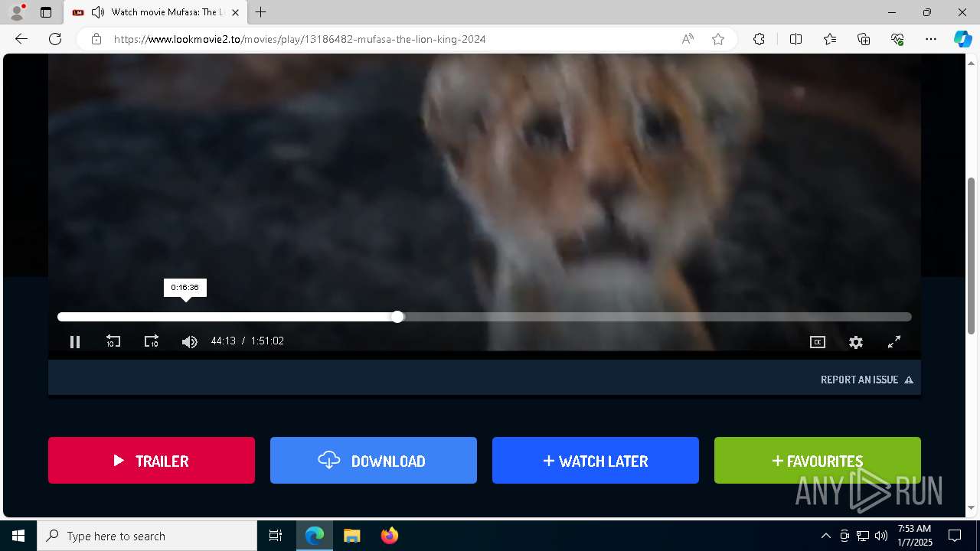This screenshot has height=551, width=980.
Task: Launch Firefox from the taskbar
Action: point(389,536)
